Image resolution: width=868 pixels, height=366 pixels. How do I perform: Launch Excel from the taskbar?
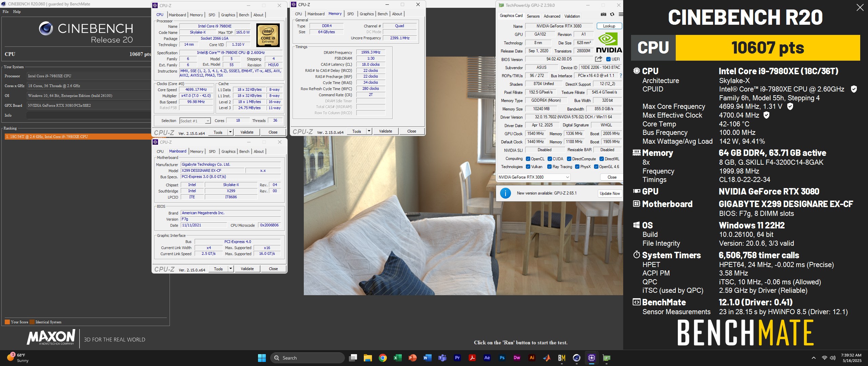point(398,358)
